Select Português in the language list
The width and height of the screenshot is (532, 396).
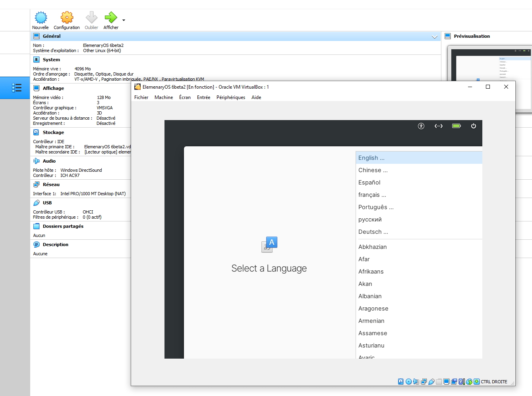click(419, 207)
